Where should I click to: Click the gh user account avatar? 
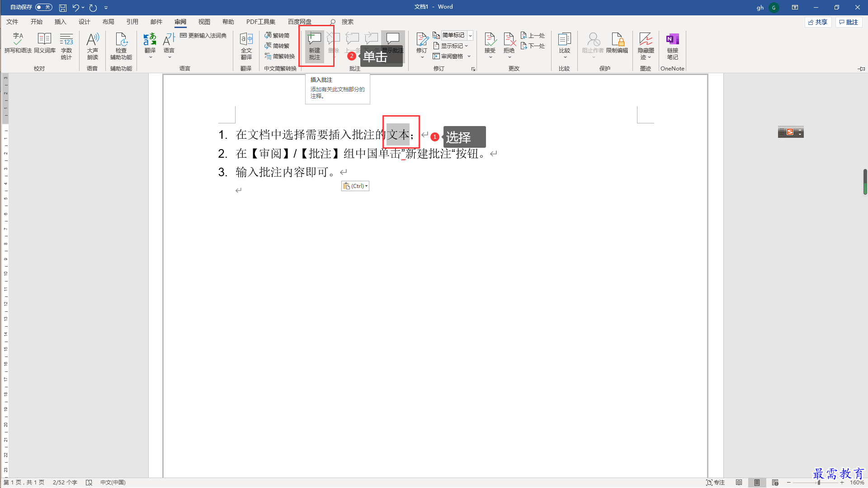774,8
